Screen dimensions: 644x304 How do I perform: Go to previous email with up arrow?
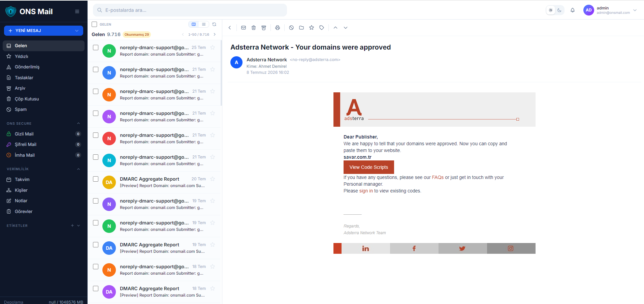335,28
